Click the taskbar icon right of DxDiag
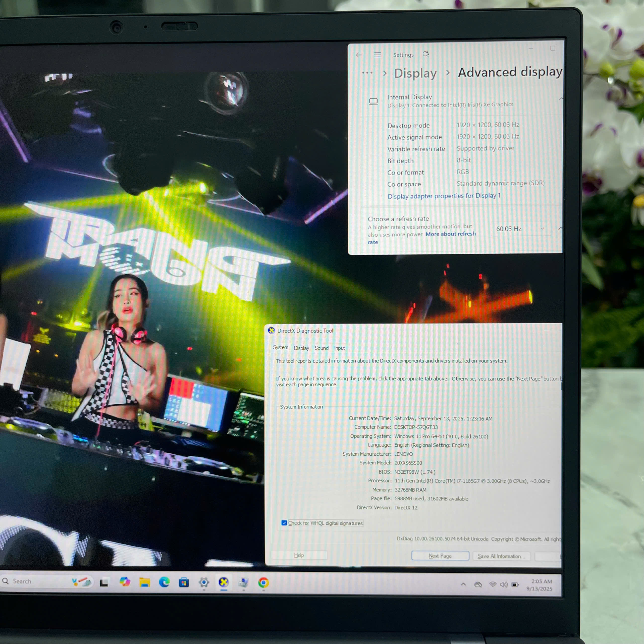Screen dimensions: 644x644 coord(243,583)
